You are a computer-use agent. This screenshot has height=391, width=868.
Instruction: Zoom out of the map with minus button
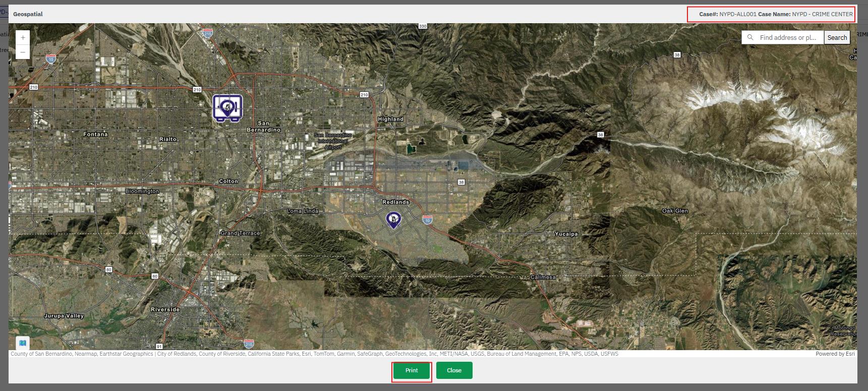pyautogui.click(x=23, y=52)
